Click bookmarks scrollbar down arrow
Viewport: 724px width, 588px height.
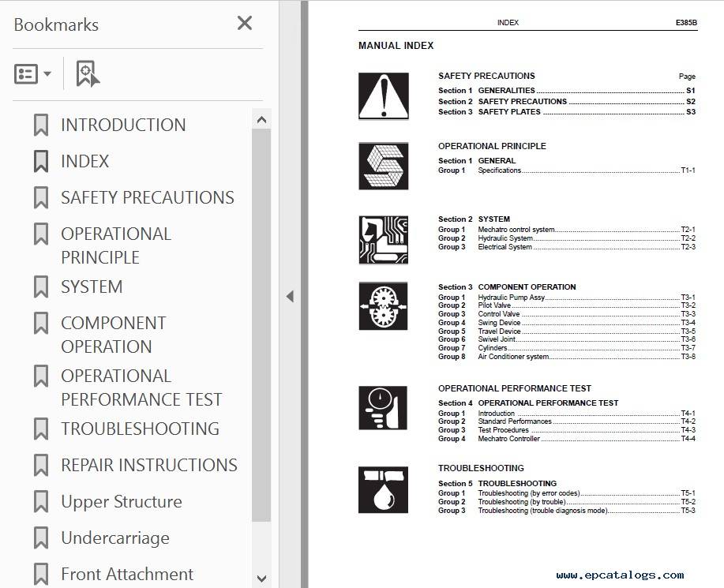(261, 579)
